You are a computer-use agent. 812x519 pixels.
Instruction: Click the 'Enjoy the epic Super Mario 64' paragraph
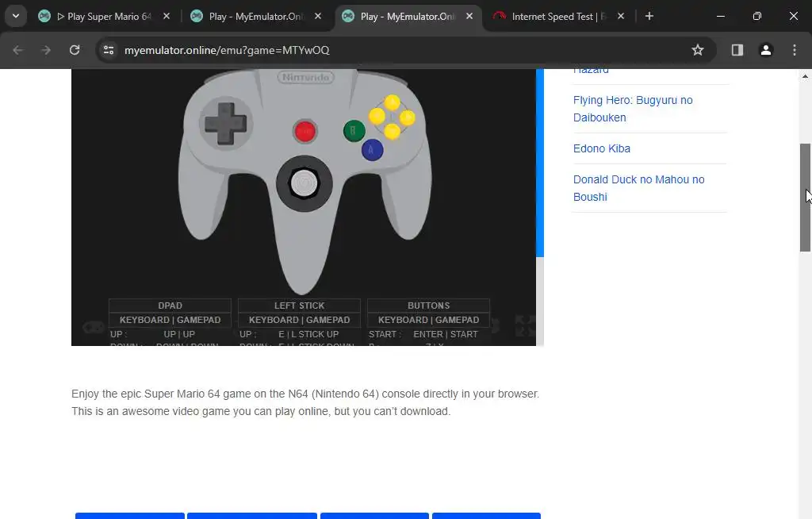(x=305, y=402)
